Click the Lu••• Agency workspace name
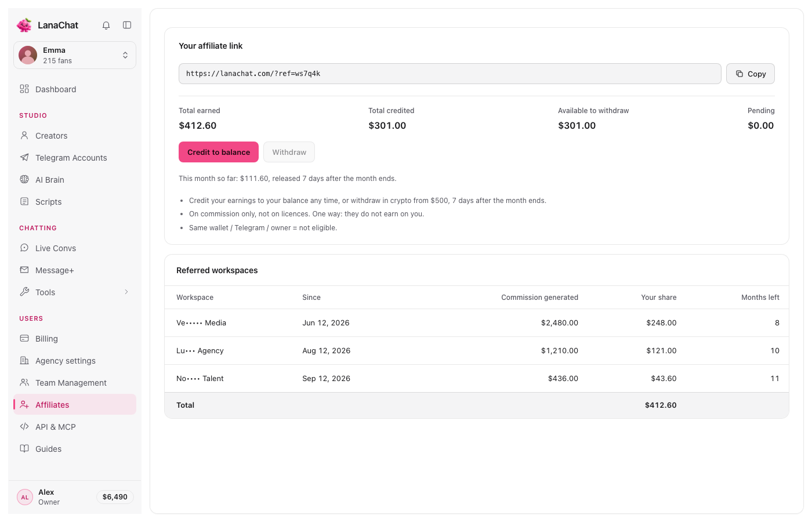The height and width of the screenshot is (522, 812). pyautogui.click(x=200, y=350)
